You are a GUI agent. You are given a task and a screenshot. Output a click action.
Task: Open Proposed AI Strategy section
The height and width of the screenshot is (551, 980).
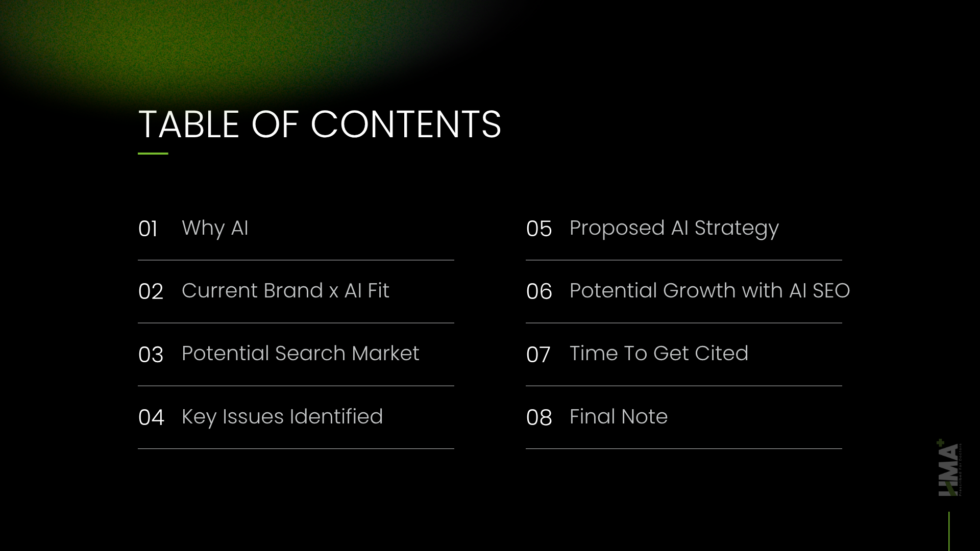click(674, 228)
